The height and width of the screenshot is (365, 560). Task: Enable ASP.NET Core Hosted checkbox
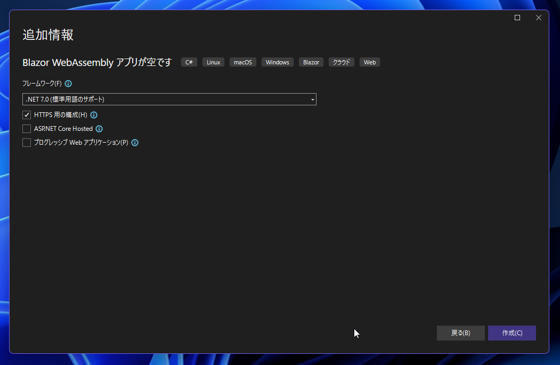coord(26,129)
